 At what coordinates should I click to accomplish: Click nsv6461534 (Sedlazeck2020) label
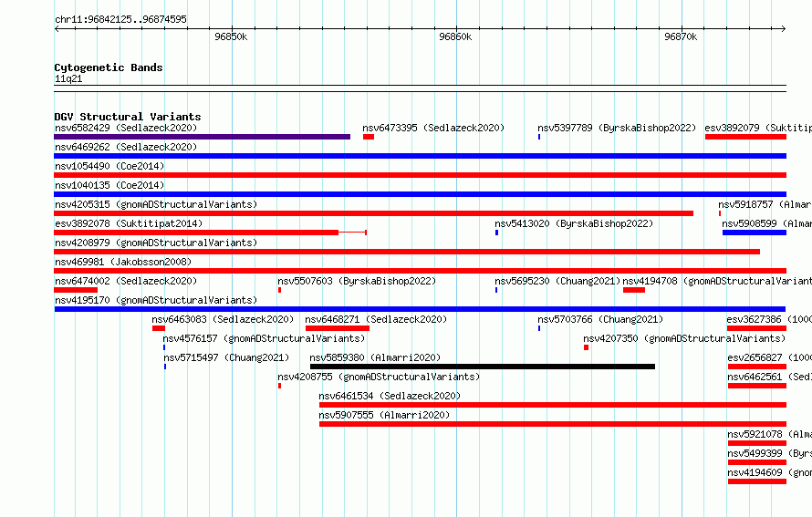coord(390,396)
